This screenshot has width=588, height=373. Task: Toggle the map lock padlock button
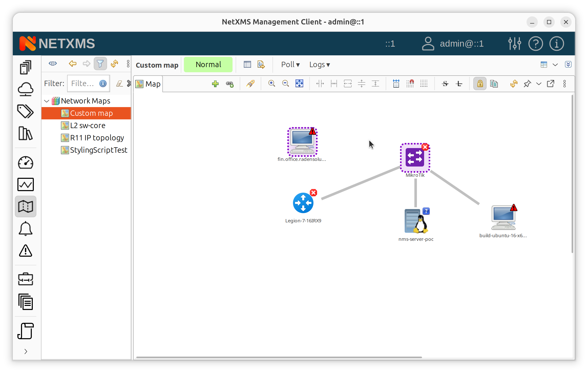click(480, 84)
